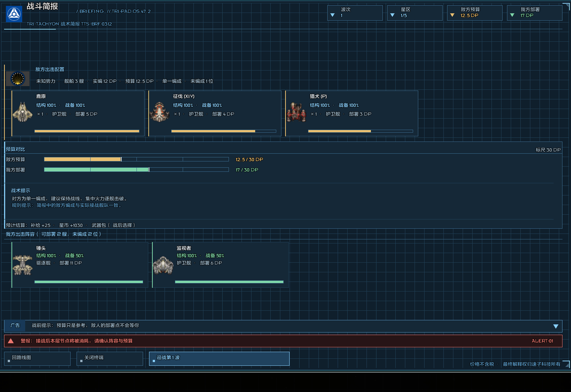Click the red alert warning triangle
571x392 pixels.
(11, 341)
